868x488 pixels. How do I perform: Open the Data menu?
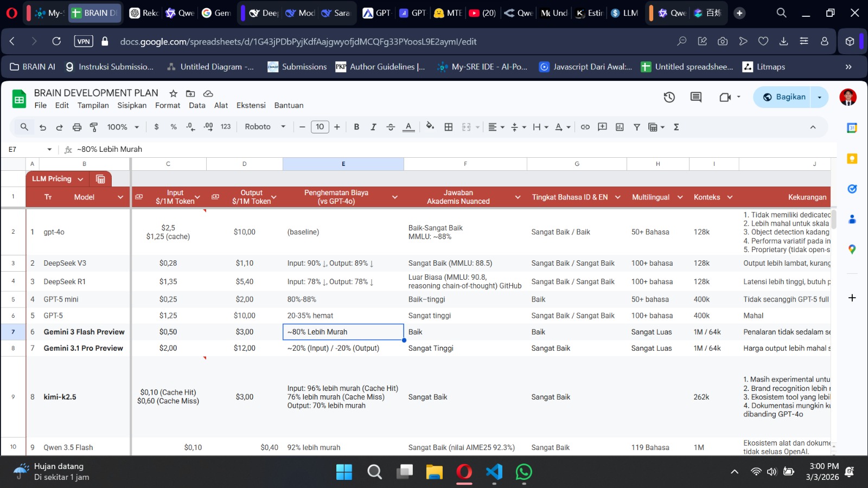(197, 105)
